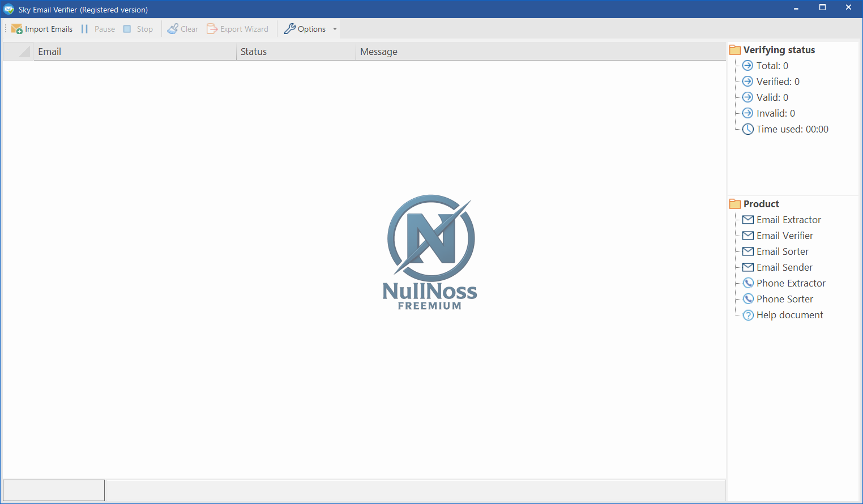Click the Email Verifier envelope icon
The height and width of the screenshot is (504, 863).
[748, 236]
